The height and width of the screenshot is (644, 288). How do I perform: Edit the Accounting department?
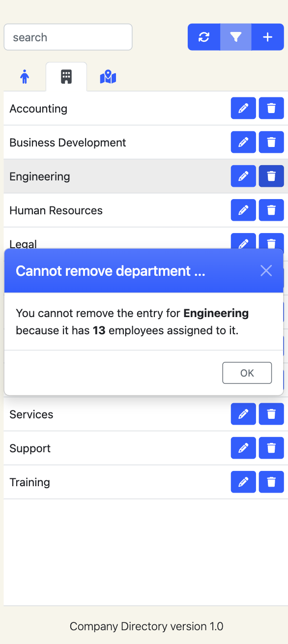[243, 108]
